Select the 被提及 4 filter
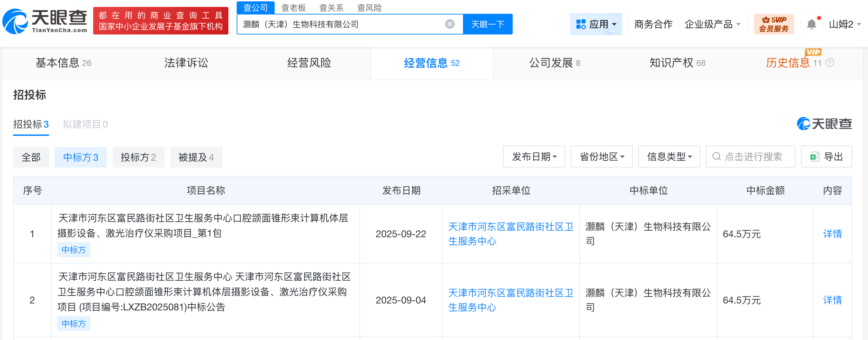Screen dimensions: 868x340 (x=196, y=157)
